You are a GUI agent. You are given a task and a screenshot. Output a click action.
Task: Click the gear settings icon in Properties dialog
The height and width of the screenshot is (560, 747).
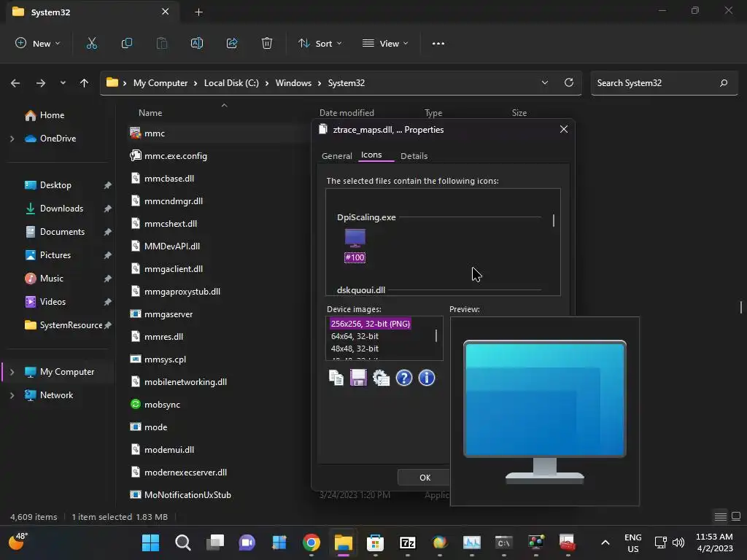pyautogui.click(x=381, y=378)
